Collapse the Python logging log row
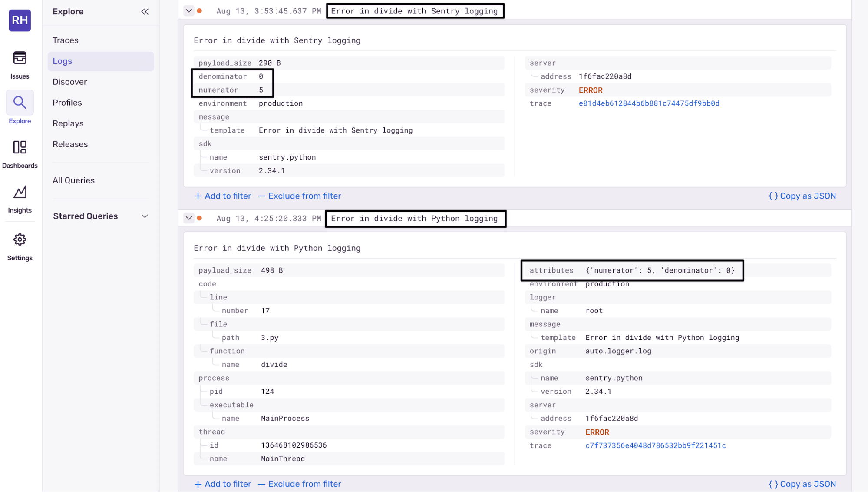Image resolution: width=868 pixels, height=492 pixels. [x=188, y=218]
